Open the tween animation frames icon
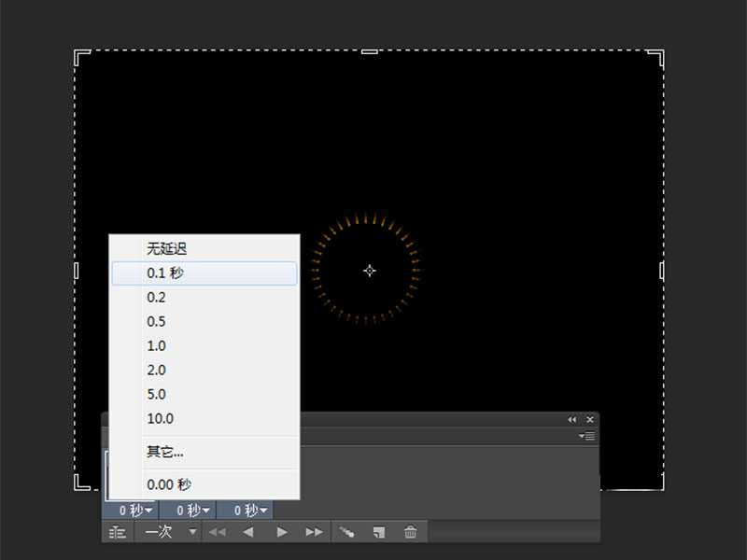The image size is (747, 560). coord(346,532)
